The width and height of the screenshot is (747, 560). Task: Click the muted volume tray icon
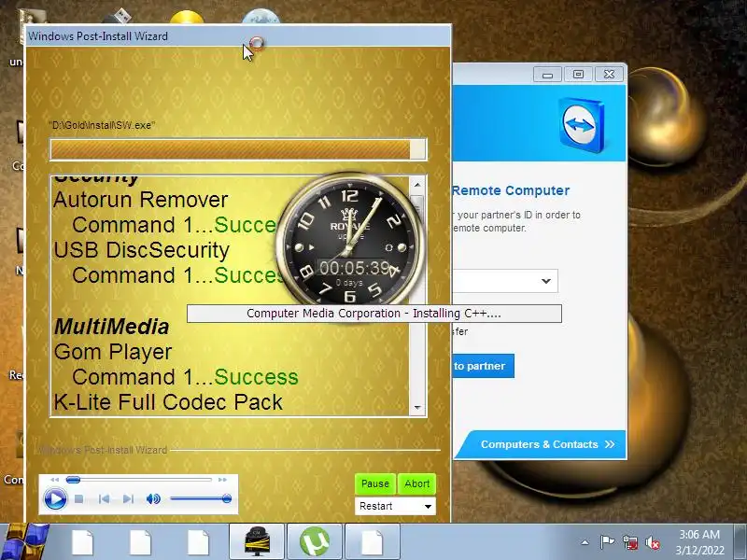click(x=652, y=543)
